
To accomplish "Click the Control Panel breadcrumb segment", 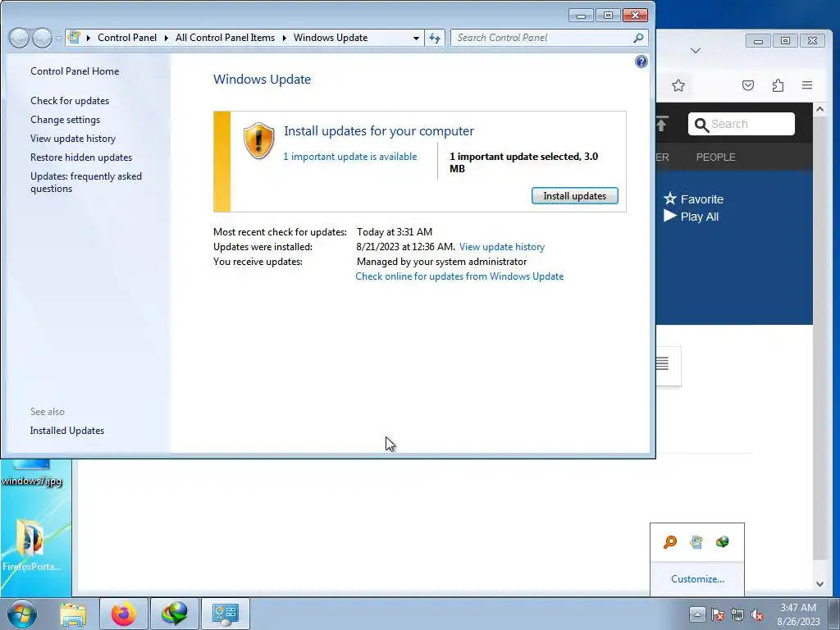I will (x=127, y=38).
